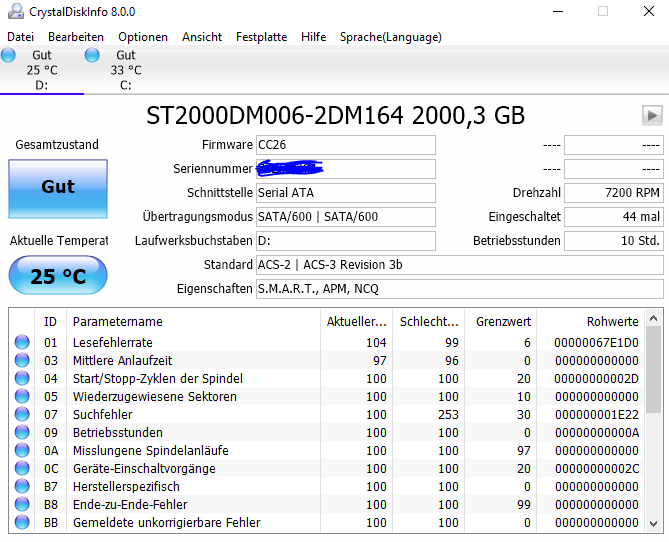
Task: Click Grenzwert 97 in Misslungene Spindelanläufe row
Action: click(524, 450)
